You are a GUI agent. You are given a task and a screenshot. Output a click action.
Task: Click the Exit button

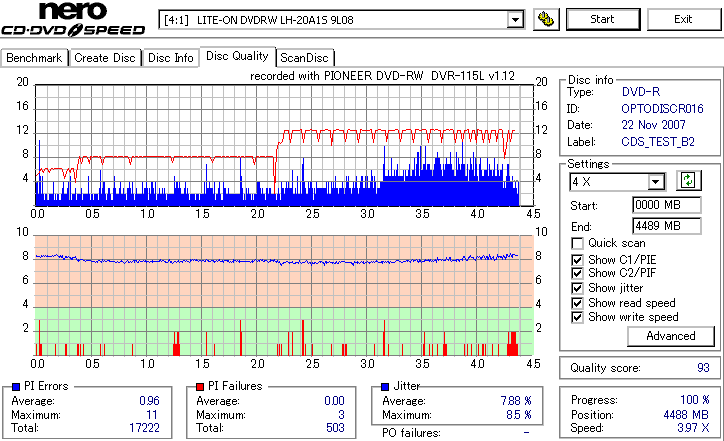click(683, 19)
